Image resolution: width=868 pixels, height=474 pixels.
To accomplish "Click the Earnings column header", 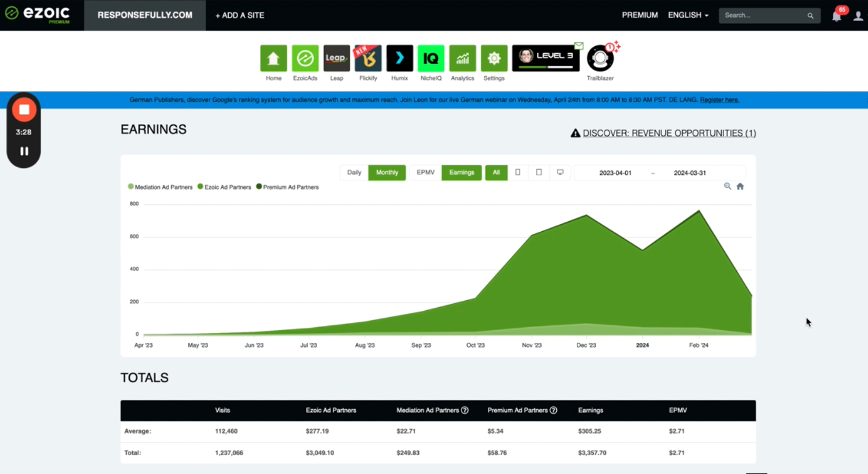I will pyautogui.click(x=590, y=411).
